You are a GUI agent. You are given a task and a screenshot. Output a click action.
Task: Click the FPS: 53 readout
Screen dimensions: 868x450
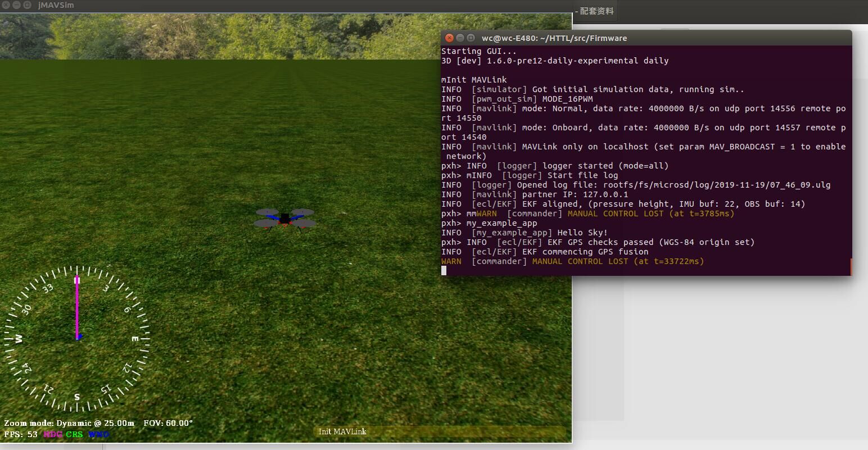(x=21, y=434)
